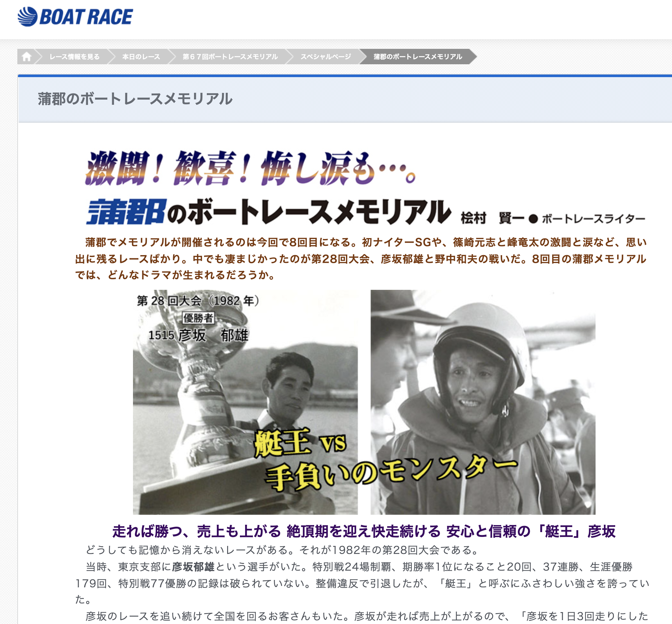Click the 優勝者 label in photo
This screenshot has height=624, width=672.
tap(198, 318)
